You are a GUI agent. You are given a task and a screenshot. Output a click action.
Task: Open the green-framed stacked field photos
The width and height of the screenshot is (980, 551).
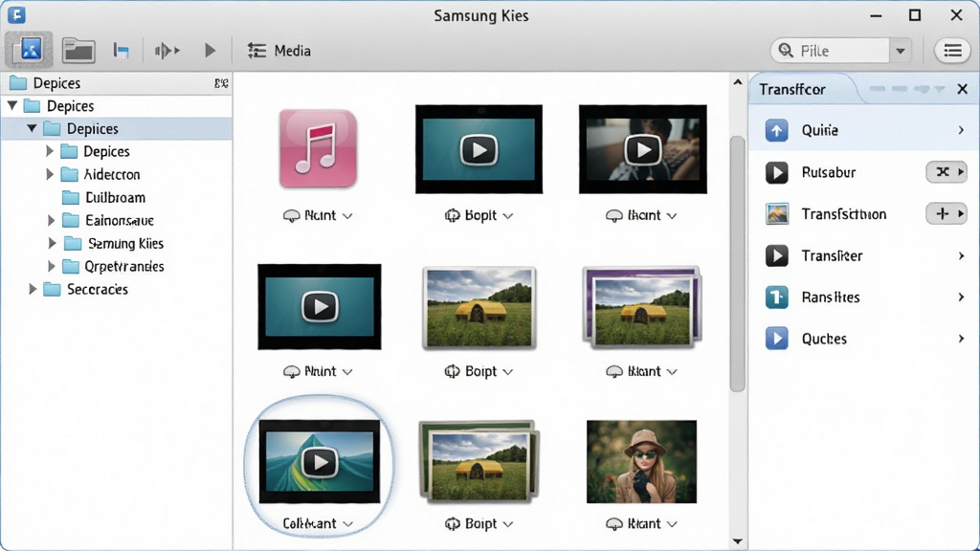[479, 462]
